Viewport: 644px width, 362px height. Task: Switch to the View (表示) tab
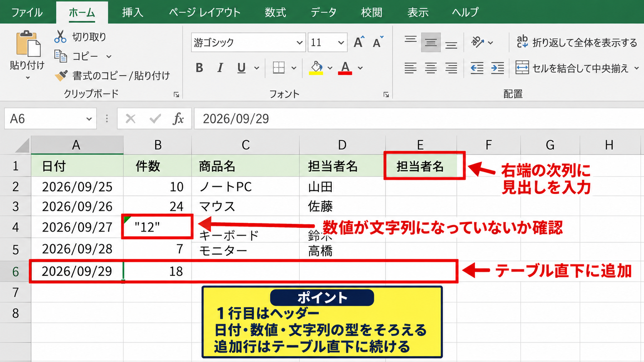click(x=418, y=12)
